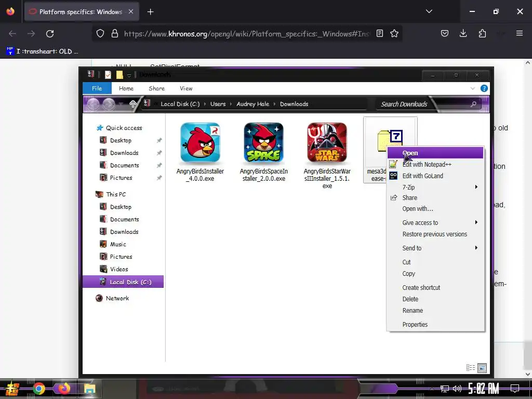Open Firefox downloads panel

463,33
